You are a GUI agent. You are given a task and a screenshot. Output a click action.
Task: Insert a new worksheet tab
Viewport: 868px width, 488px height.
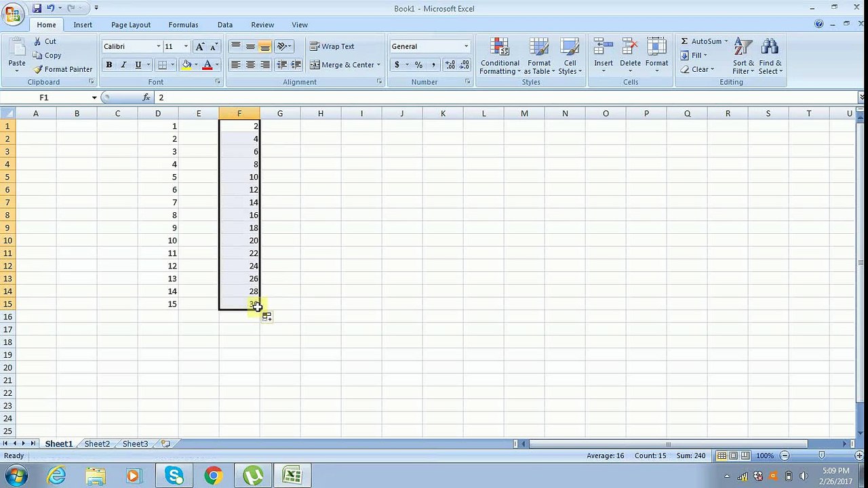165,444
